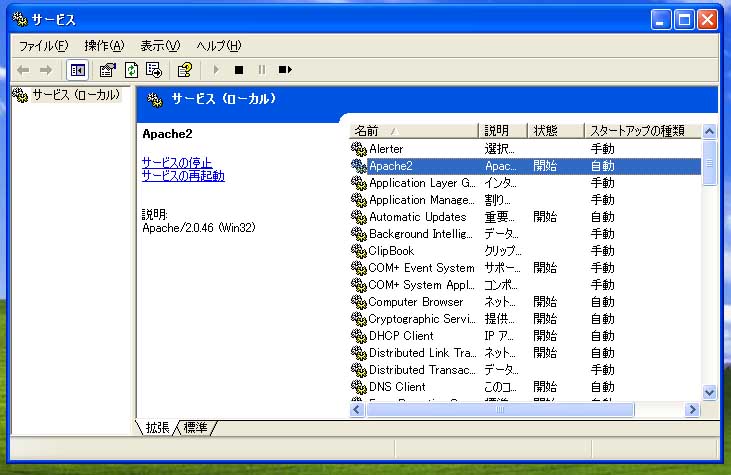Select the DNS Client service name
731x475 pixels.
pyautogui.click(x=397, y=387)
